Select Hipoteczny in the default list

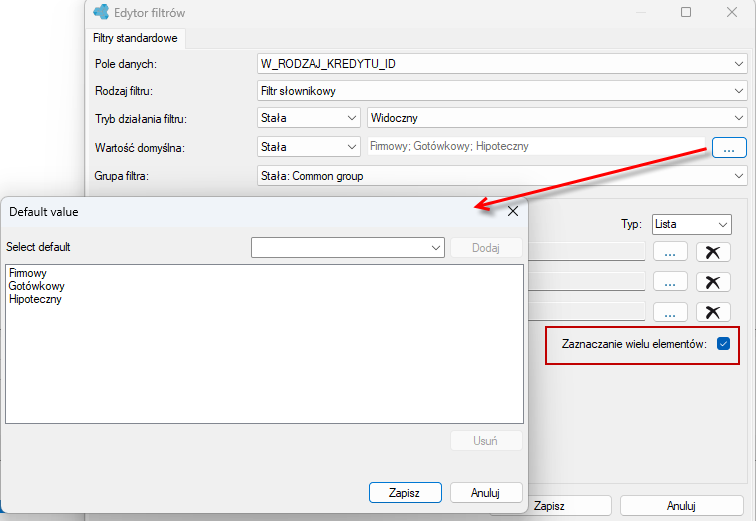(35, 299)
